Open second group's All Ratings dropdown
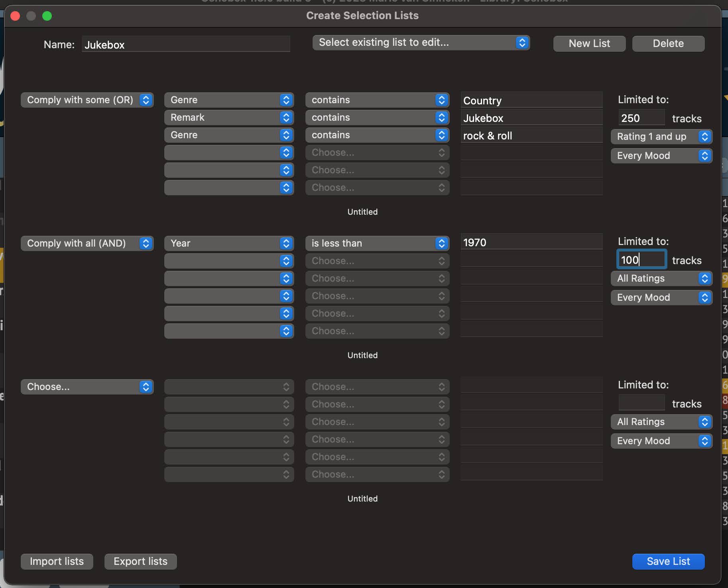The width and height of the screenshot is (728, 588). point(661,278)
